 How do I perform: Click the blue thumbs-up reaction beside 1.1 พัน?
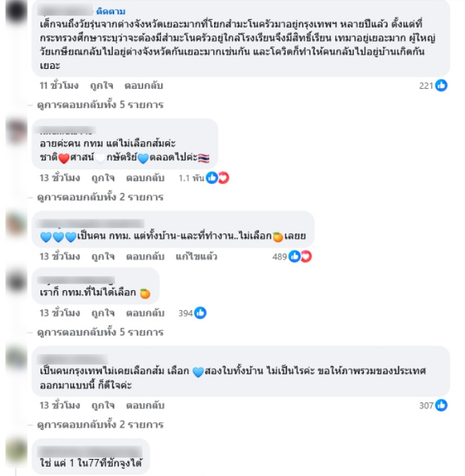tap(212, 177)
